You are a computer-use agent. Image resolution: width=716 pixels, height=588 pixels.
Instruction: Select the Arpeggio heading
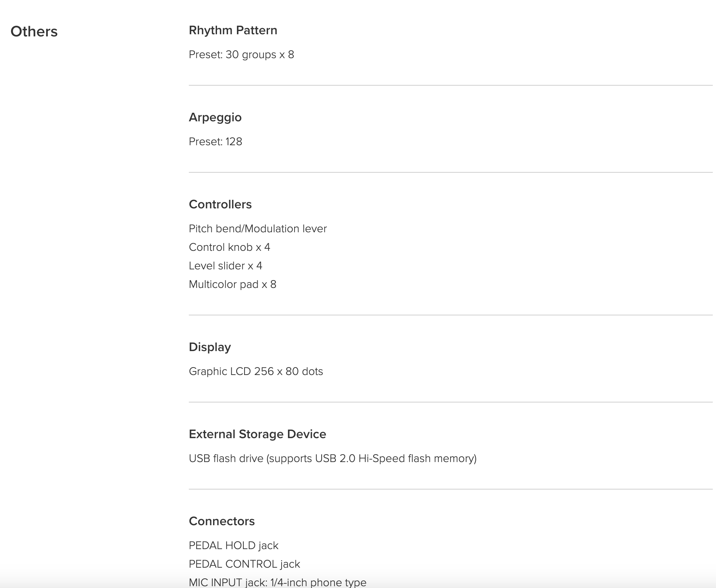215,117
